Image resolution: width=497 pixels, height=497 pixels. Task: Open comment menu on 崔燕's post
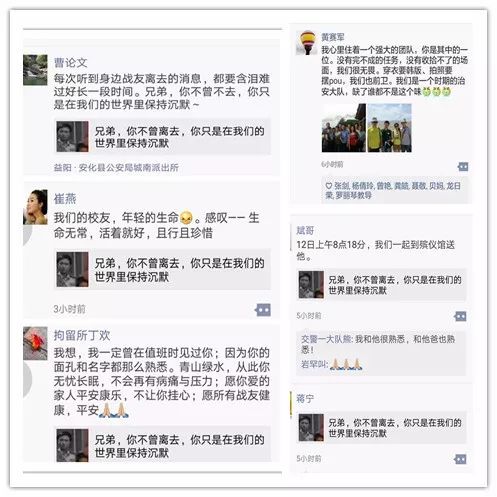tap(263, 310)
